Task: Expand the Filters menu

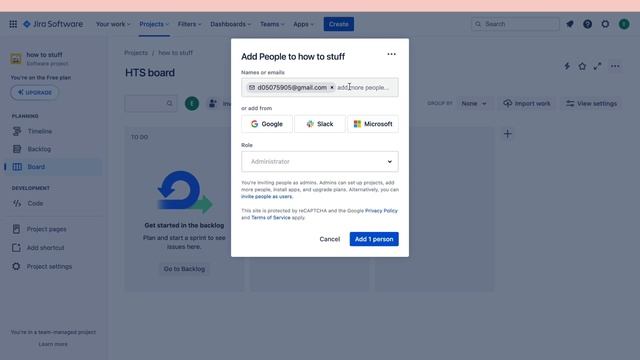Action: [189, 24]
